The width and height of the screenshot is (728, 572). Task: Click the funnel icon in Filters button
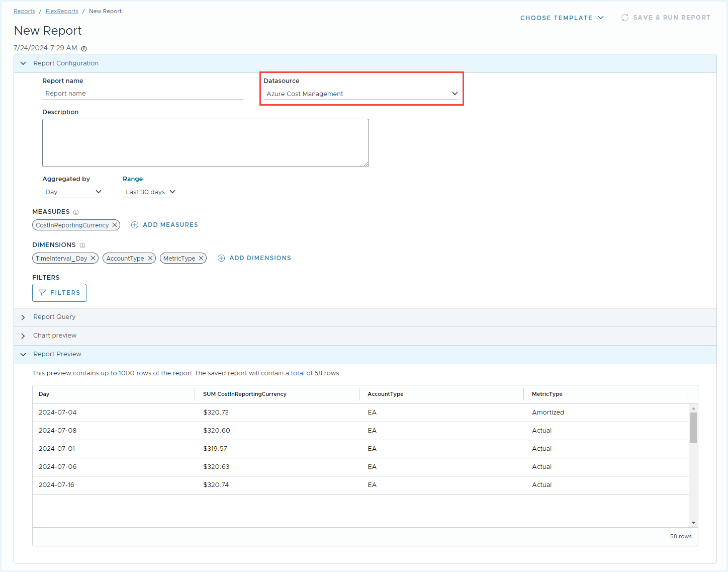(42, 293)
